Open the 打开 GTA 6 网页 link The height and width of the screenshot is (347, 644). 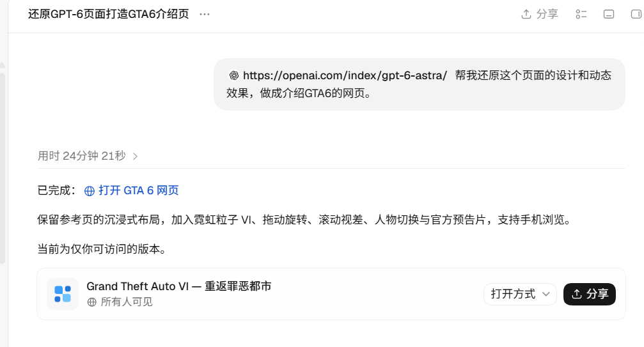coord(138,190)
